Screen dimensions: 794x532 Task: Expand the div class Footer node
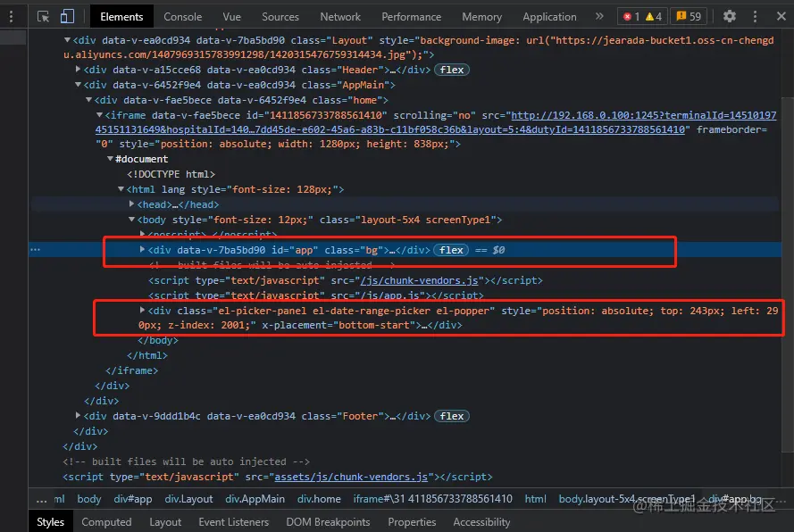(78, 415)
